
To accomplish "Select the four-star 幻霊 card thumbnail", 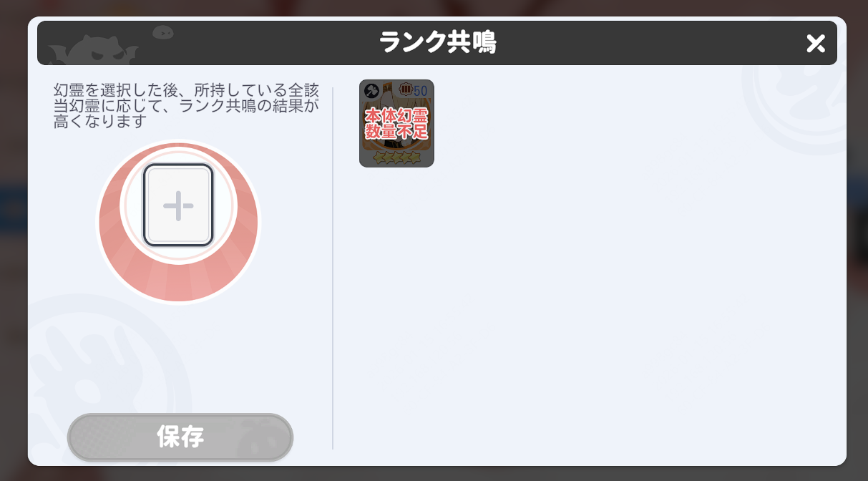I will 396,123.
